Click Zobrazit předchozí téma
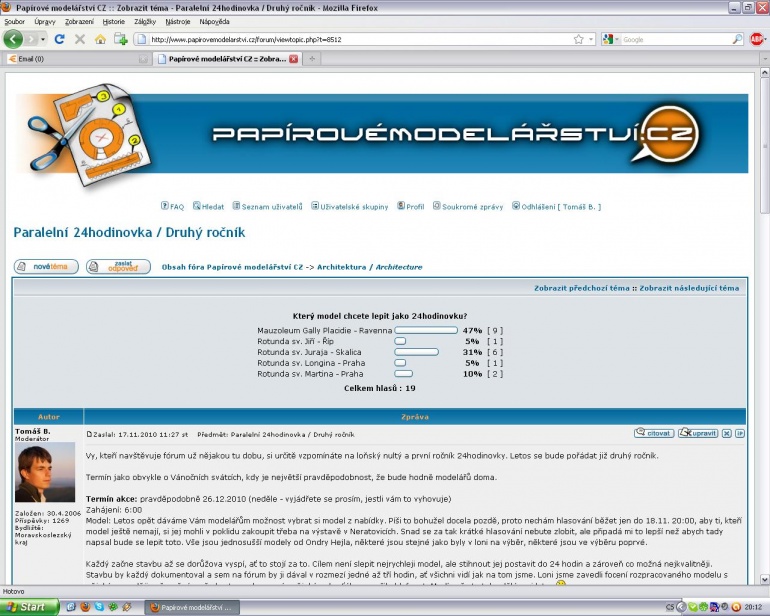This screenshot has width=770, height=616. coord(581,288)
